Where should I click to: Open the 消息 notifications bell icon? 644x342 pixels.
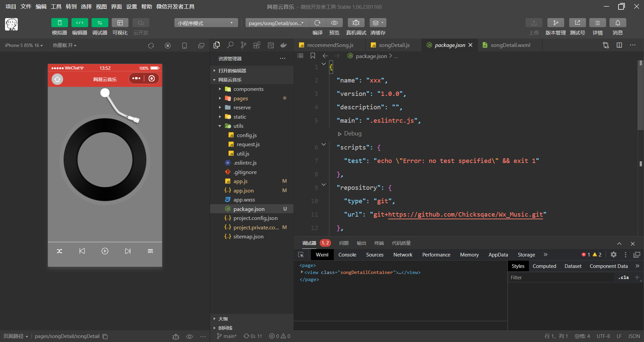tap(618, 23)
